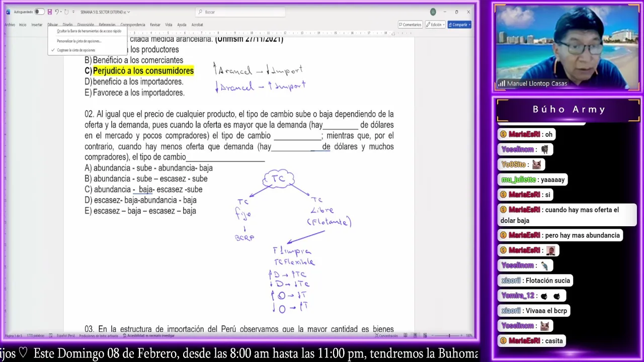Click option 'E) escasez – baja – escasez – baja'
This screenshot has width=644, height=362.
(x=140, y=211)
